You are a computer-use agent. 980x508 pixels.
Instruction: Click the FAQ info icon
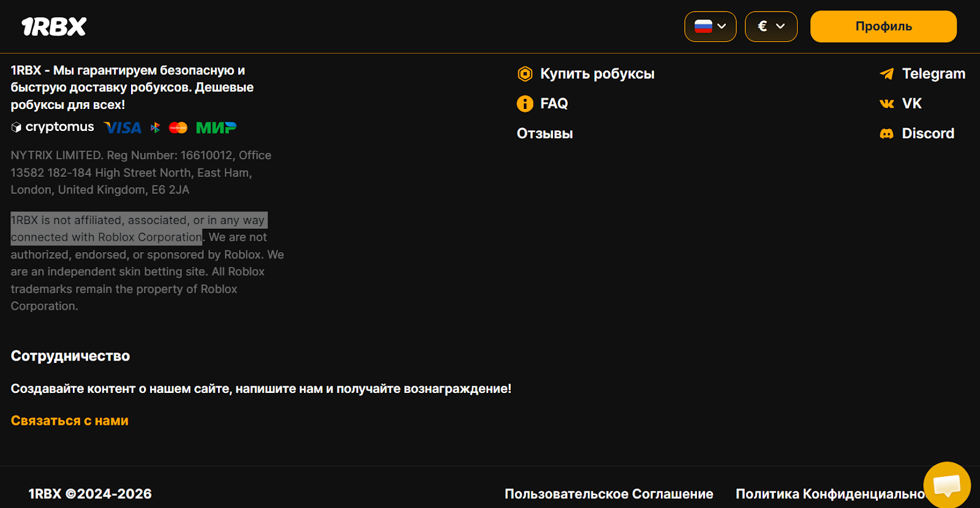point(525,103)
